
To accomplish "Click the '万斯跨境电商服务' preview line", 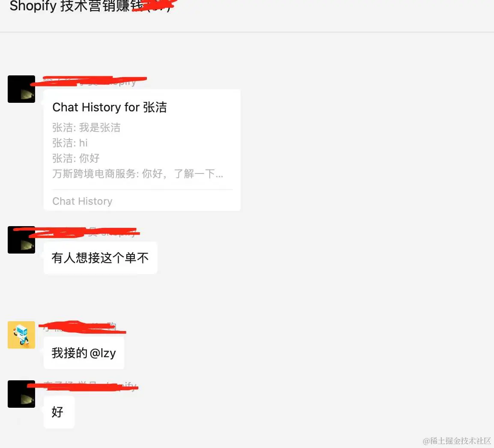I will click(x=138, y=173).
